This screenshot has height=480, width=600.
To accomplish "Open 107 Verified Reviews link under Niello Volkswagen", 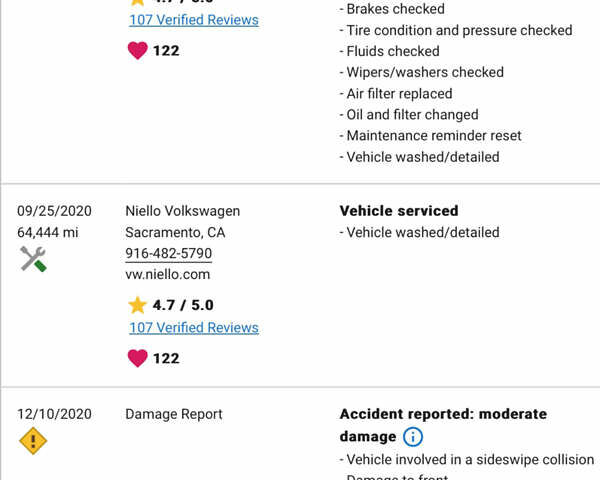I will (x=194, y=327).
